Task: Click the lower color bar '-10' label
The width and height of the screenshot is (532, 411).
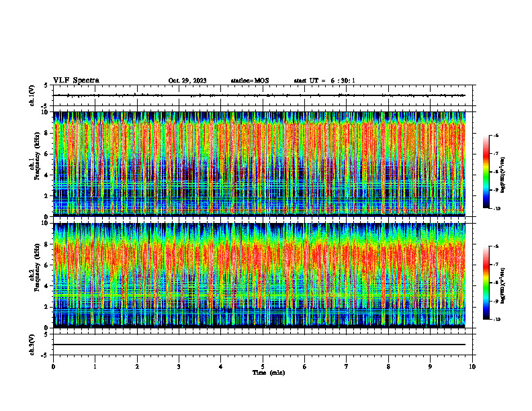Action: point(496,320)
